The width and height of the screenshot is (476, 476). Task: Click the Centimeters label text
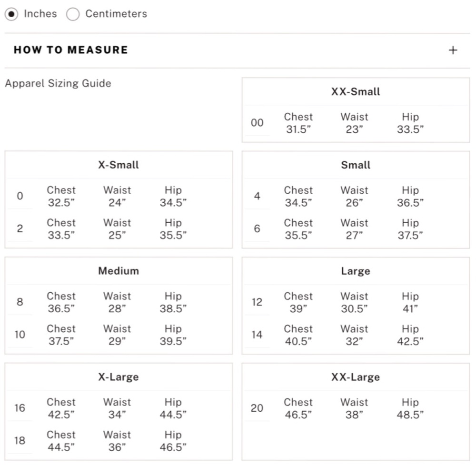[x=116, y=14]
